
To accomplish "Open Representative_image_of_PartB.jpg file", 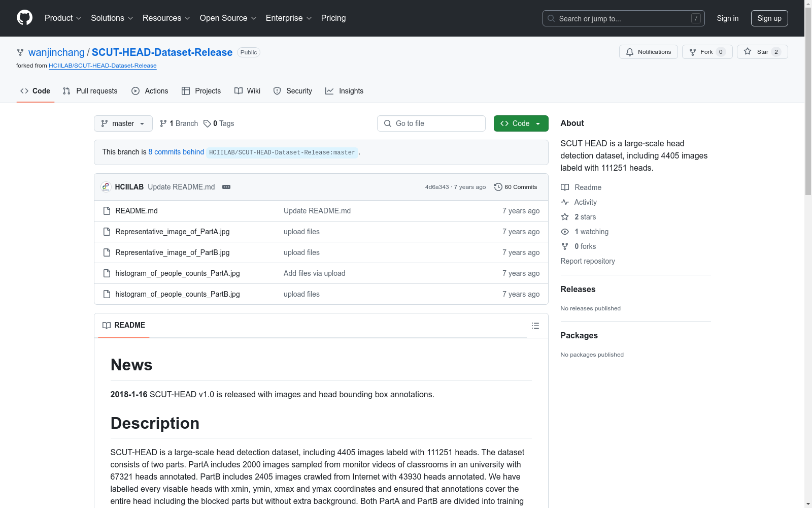I will (173, 252).
